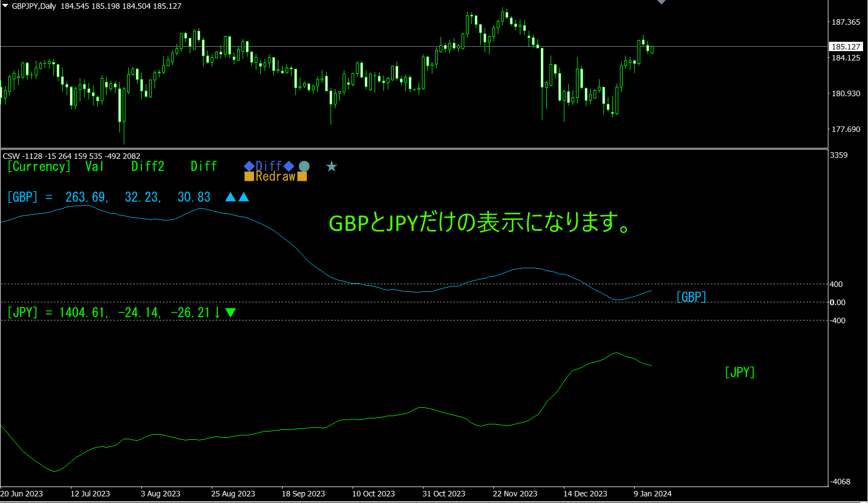Screen dimensions: 868x503
Task: Click the orange square left of Redraw
Action: pos(249,176)
